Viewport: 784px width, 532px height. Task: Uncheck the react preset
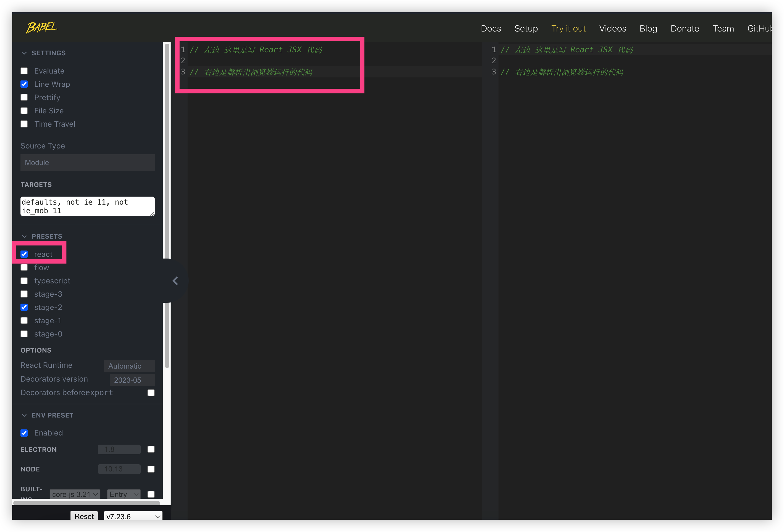pos(24,254)
